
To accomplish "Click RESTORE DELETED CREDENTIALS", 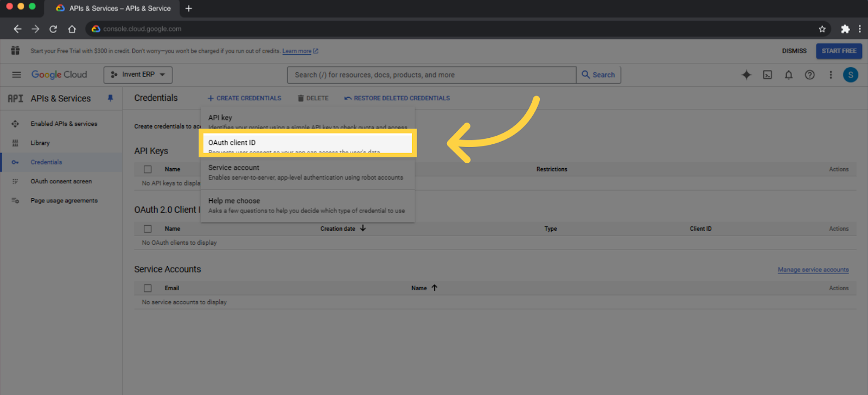I will 397,98.
